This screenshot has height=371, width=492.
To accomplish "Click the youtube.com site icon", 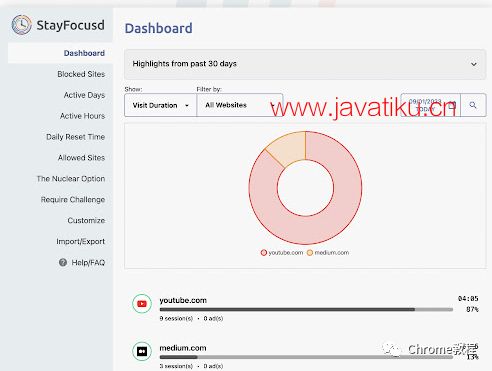I will [142, 304].
